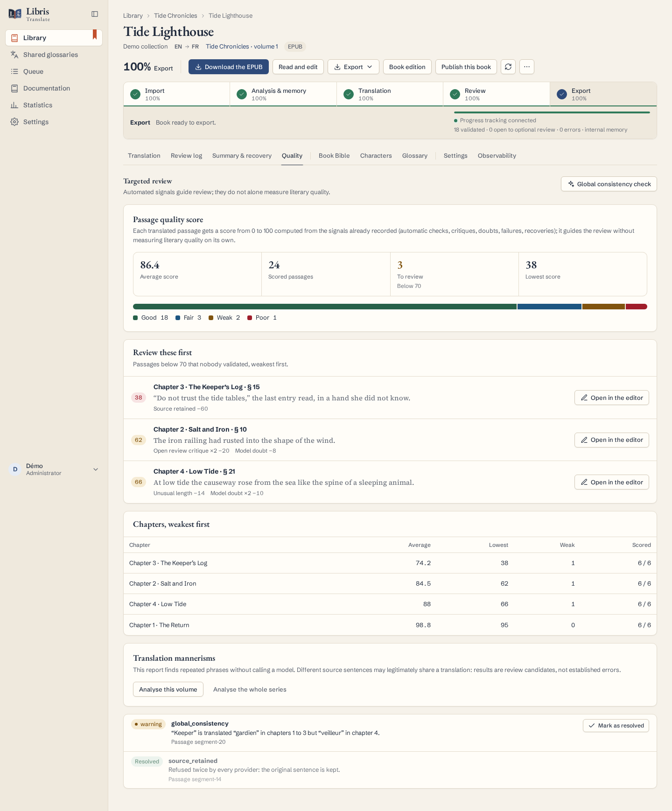Mark the global_consistency warning as resolved

pyautogui.click(x=616, y=726)
